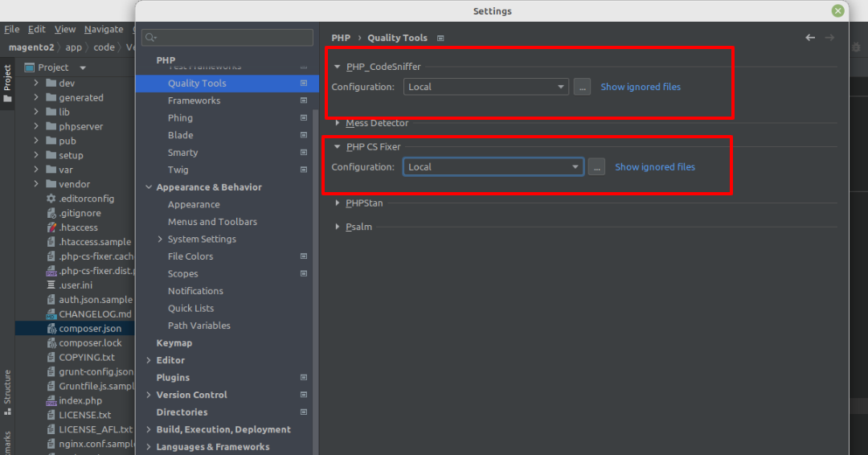
Task: Collapse Appearance & Behavior settings group
Action: (149, 187)
